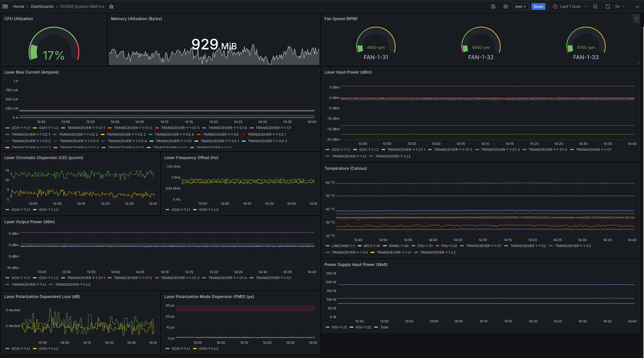
Task: Open dashboard settings gear icon
Action: pos(506,7)
